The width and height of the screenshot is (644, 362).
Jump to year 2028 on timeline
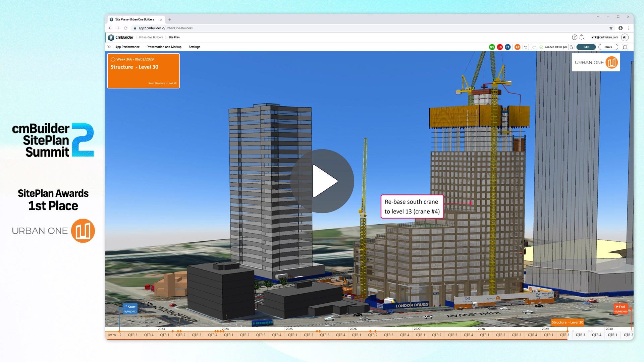[x=481, y=329]
